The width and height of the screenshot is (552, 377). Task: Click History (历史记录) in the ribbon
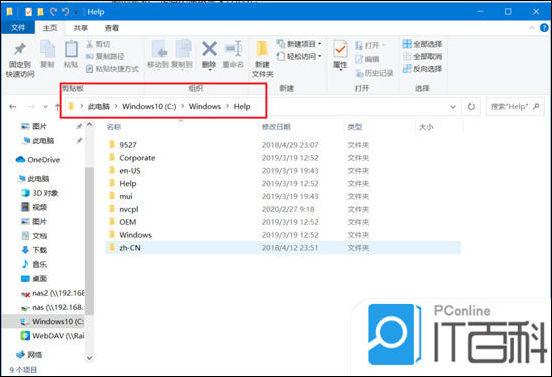(374, 73)
